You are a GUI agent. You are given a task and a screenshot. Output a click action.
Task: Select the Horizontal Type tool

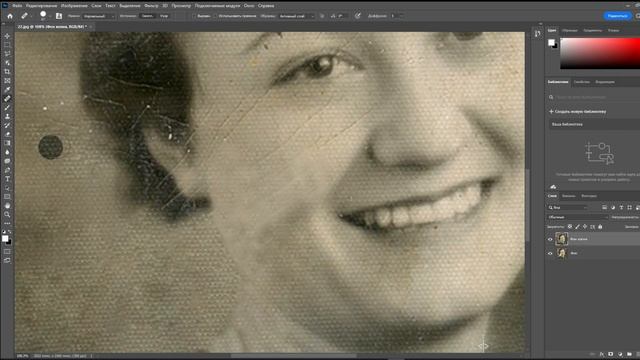[7, 179]
